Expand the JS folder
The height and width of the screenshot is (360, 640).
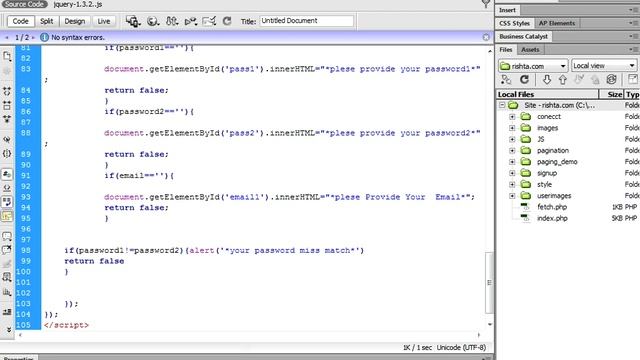(512, 139)
